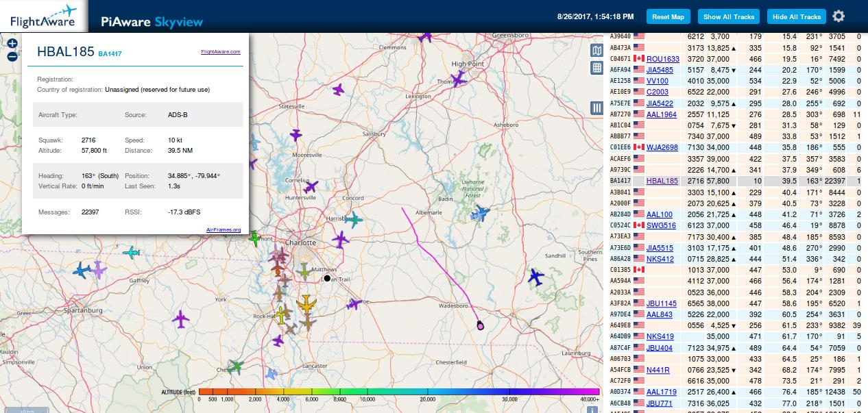Click the US flag in the A39640 row
Image resolution: width=868 pixels, height=413 pixels.
point(639,36)
